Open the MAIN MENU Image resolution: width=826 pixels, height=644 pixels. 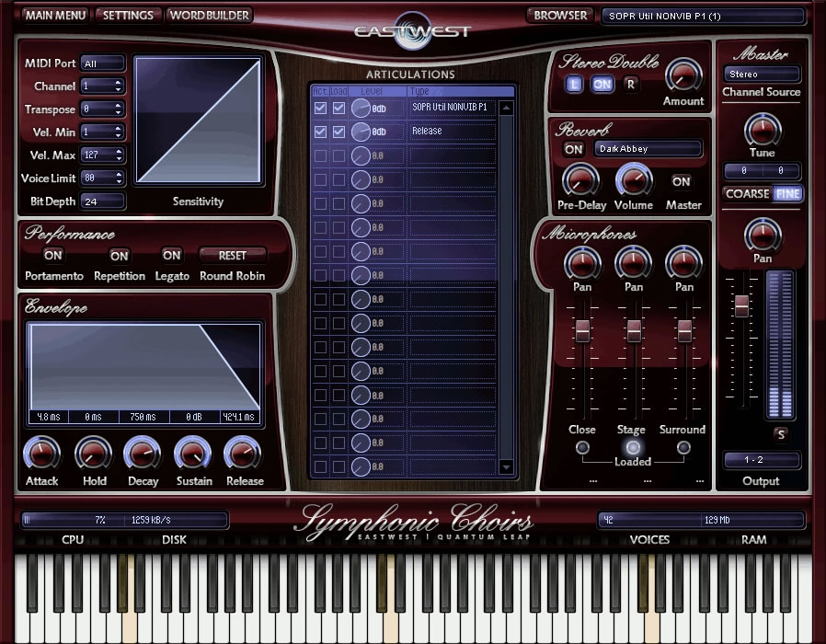click(55, 16)
